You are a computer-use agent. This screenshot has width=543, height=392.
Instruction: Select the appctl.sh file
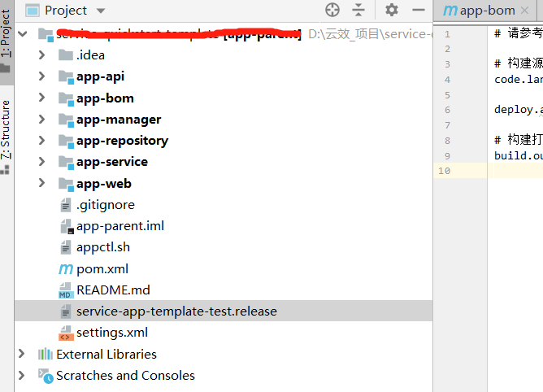(102, 247)
